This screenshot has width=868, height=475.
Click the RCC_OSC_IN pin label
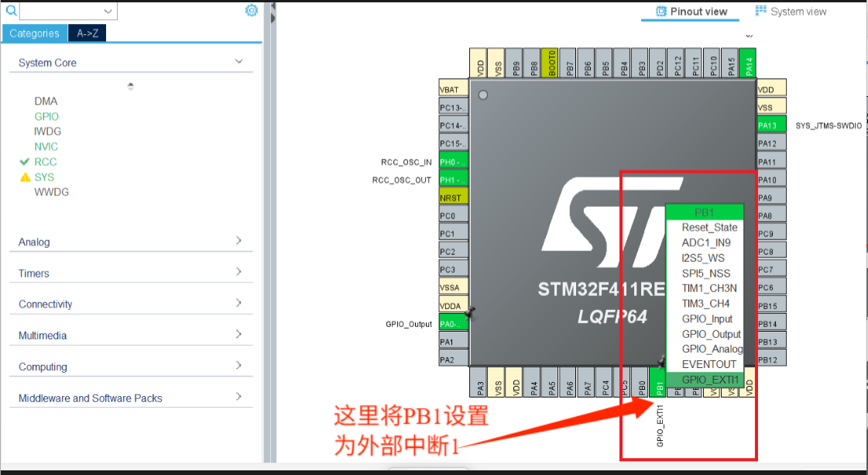click(406, 163)
